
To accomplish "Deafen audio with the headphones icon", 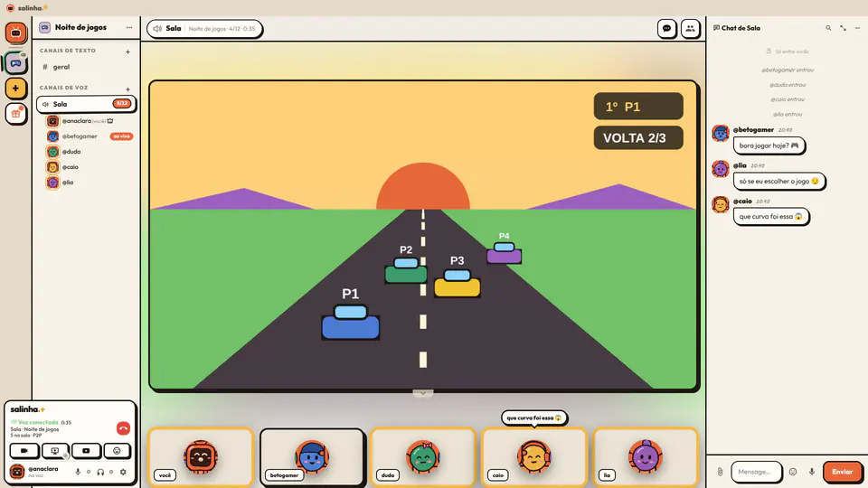I will coord(100,472).
